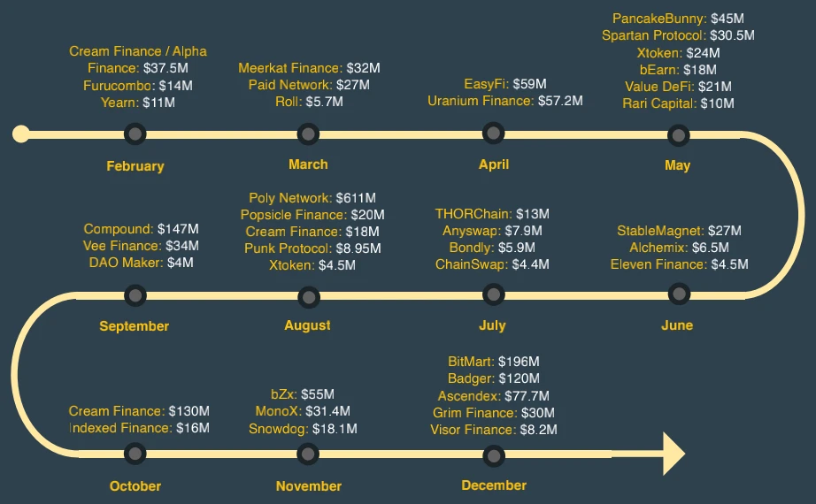Screen dimensions: 816x504
Task: Click the February timeline node
Action: tap(135, 134)
